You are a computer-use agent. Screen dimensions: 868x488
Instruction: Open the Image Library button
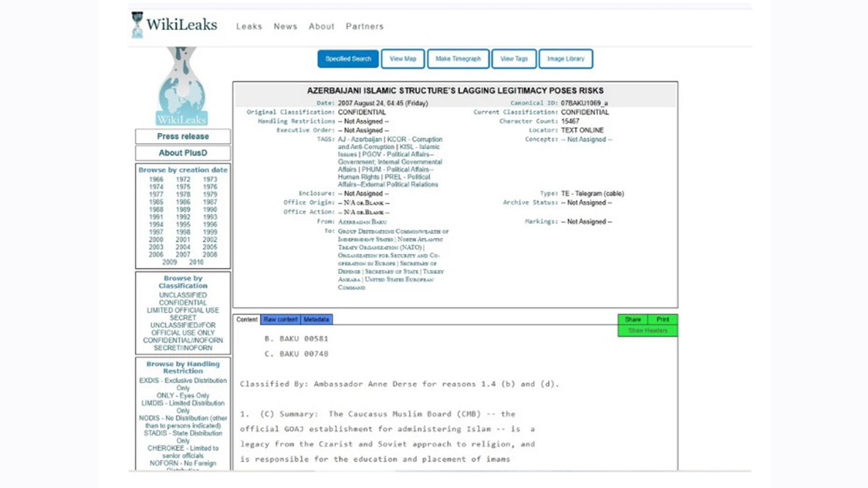566,59
